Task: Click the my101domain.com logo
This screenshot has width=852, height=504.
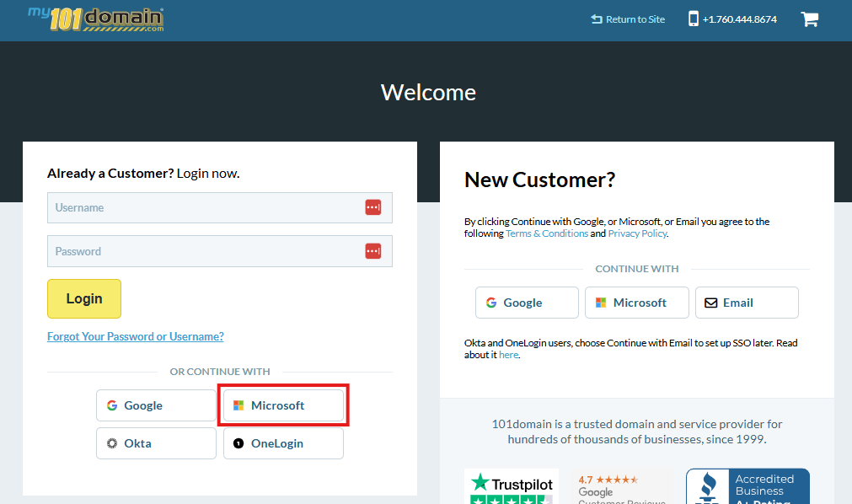Action: click(x=94, y=18)
